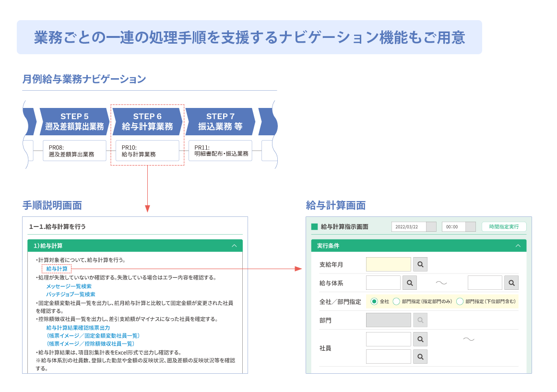The image size is (557, 392).
Task: Select the 全社 radio button
Action: coord(374,301)
